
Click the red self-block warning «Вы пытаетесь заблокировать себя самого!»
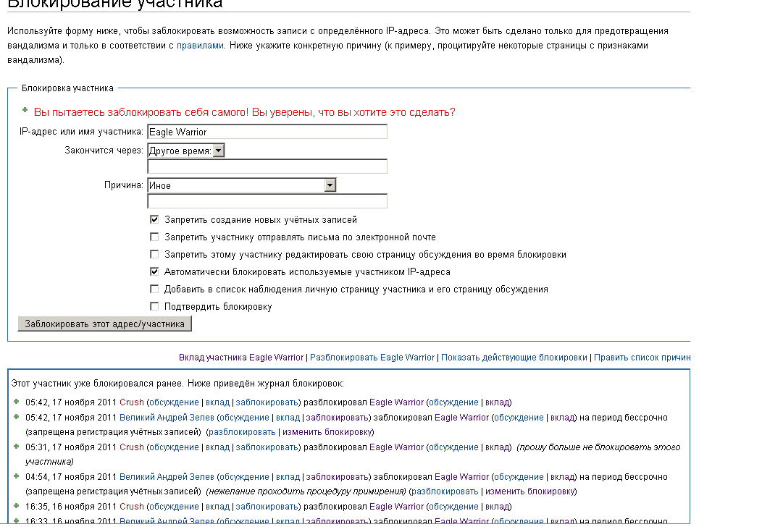coord(141,112)
